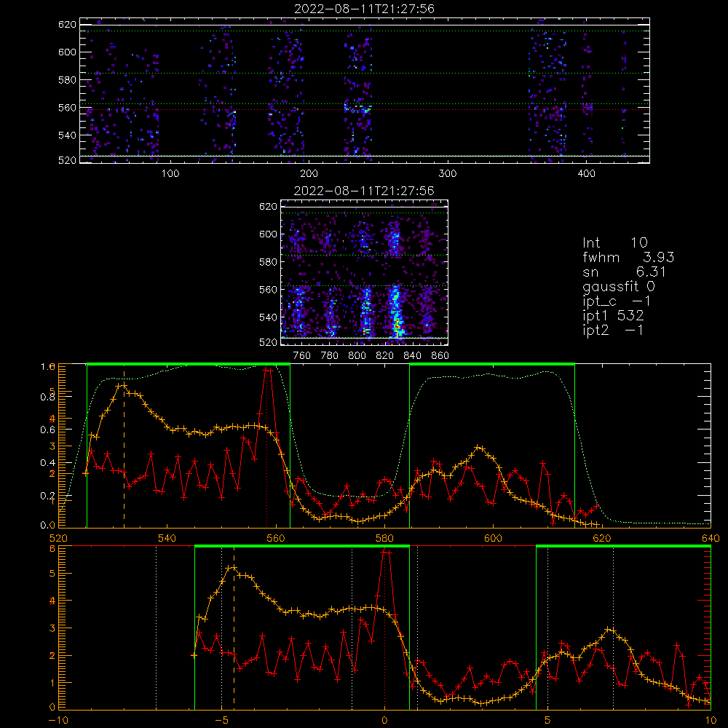Click x-axis label 760 on middle image
The width and height of the screenshot is (728, 728).
click(302, 356)
